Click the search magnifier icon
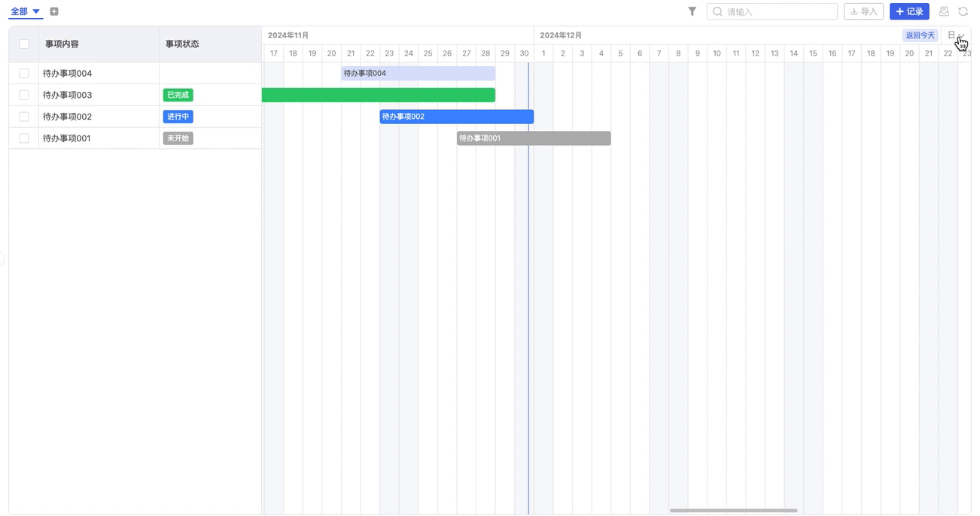Image resolution: width=980 pixels, height=516 pixels. [x=717, y=11]
